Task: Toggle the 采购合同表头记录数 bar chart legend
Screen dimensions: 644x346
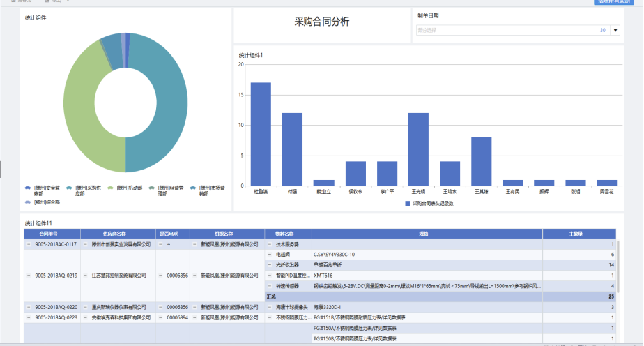Action: [x=429, y=204]
